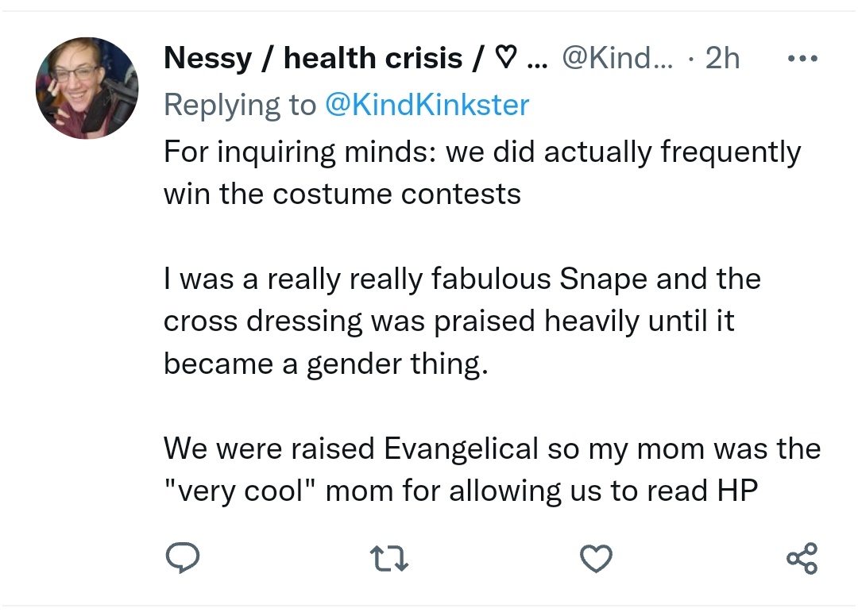858x616 pixels.
Task: Open the tweet via its 2h timestamp
Action: point(722,57)
